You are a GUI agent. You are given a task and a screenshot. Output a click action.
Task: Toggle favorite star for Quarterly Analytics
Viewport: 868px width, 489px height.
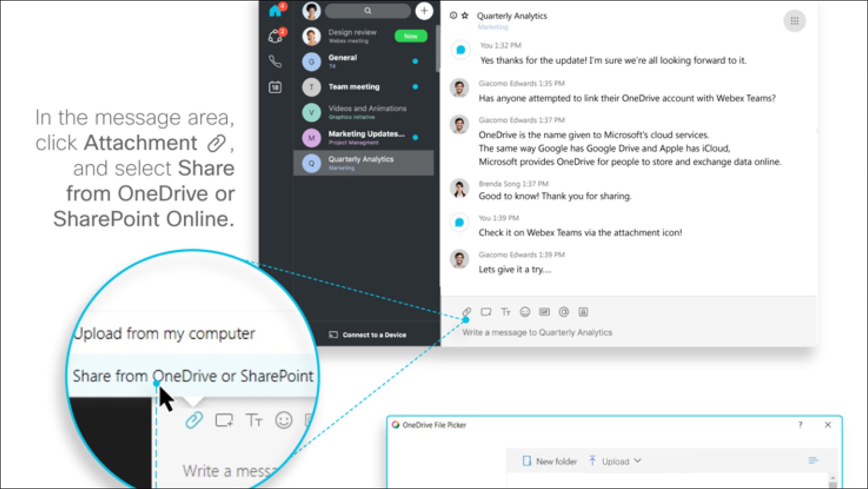(465, 16)
